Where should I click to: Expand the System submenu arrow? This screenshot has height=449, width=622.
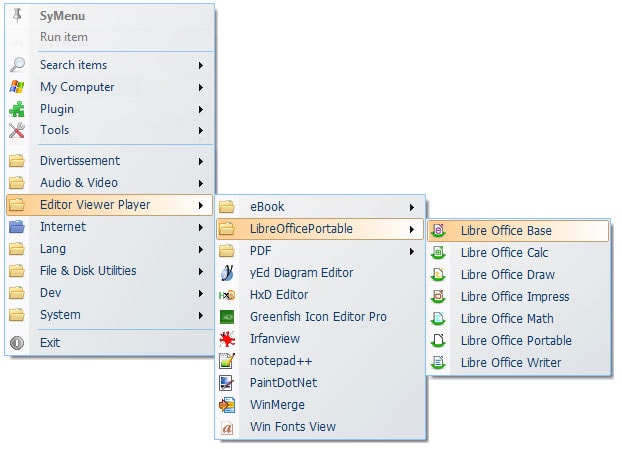(x=201, y=315)
